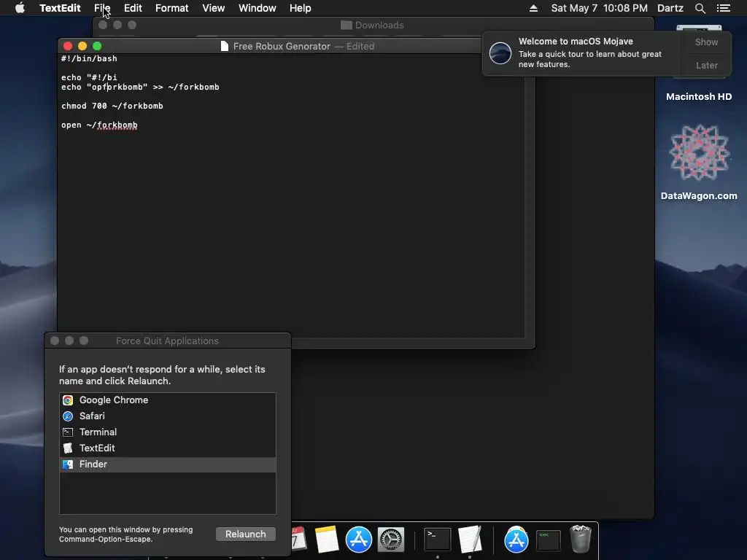Select TextEdit in Force Quit list

point(168,448)
